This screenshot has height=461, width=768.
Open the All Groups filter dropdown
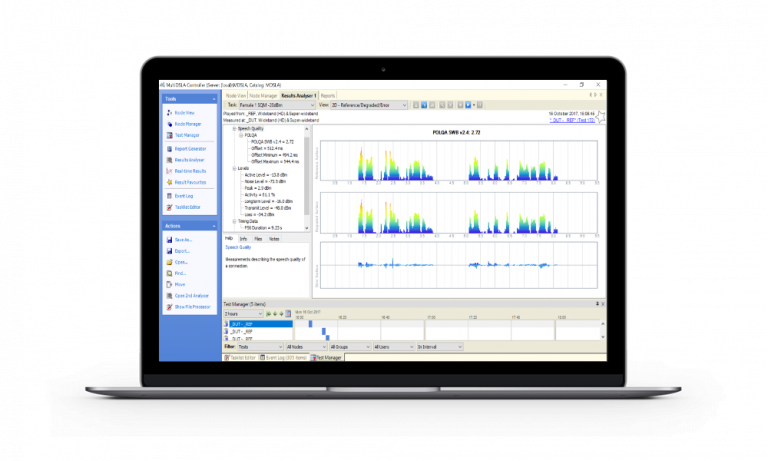[x=350, y=347]
